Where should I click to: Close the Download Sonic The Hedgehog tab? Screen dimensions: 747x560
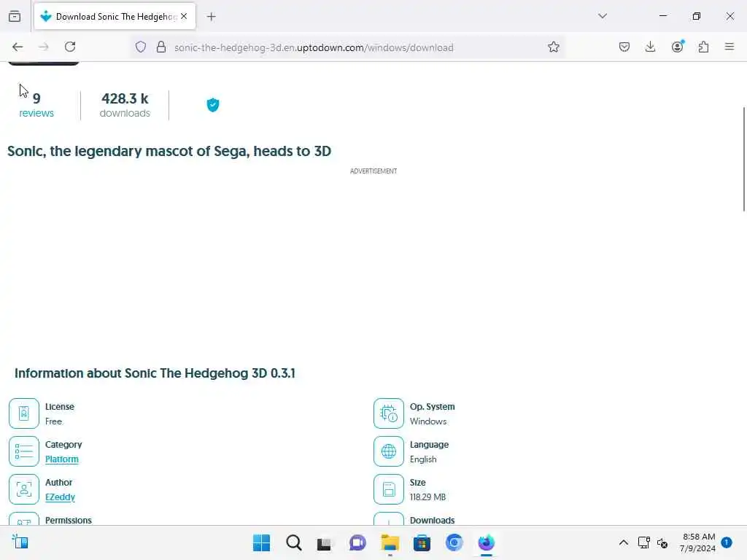(x=184, y=16)
